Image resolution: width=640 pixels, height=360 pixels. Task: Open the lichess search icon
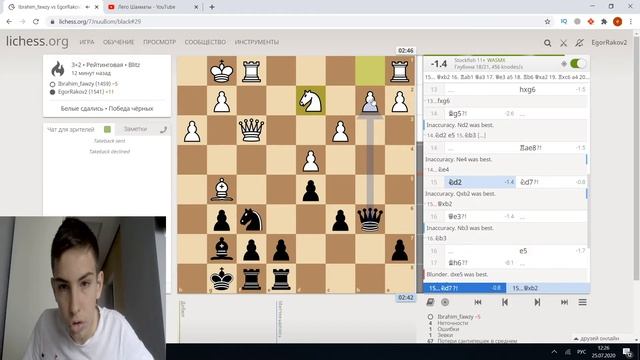coord(547,42)
